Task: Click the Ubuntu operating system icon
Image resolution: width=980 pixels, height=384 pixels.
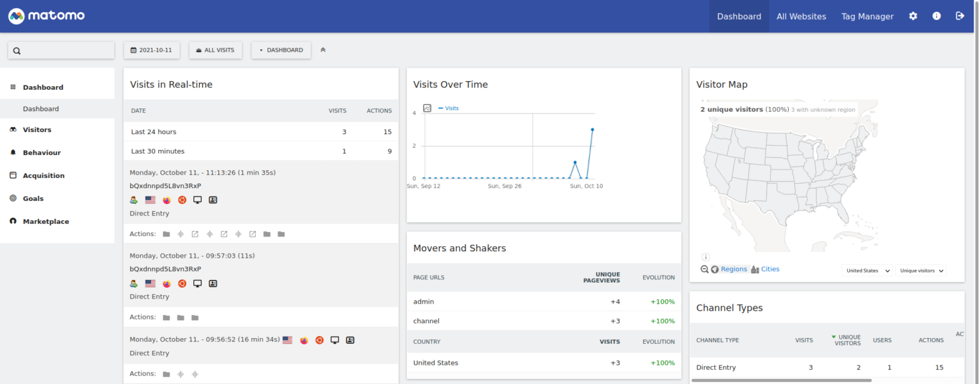Action: tap(182, 200)
